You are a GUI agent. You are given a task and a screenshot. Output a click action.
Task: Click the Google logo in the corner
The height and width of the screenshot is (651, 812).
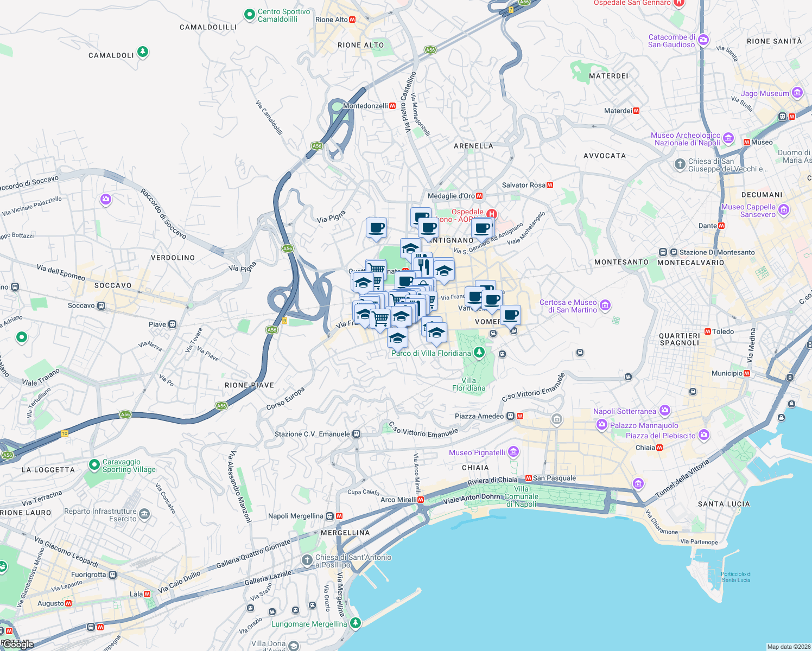click(x=16, y=646)
